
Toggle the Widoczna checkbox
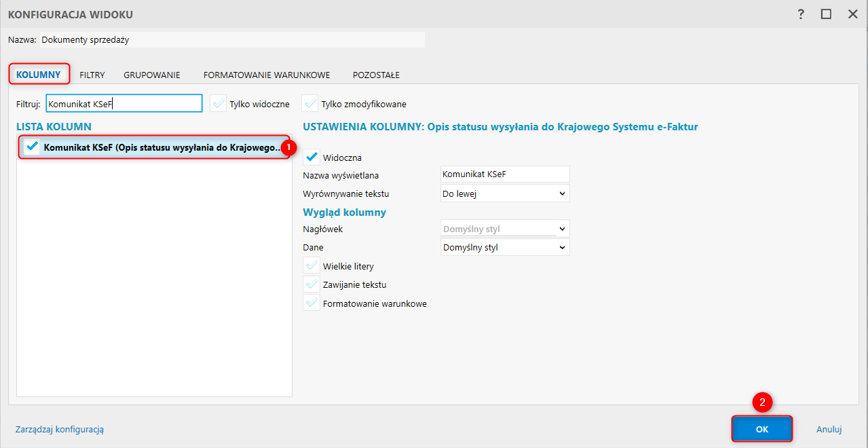point(312,157)
